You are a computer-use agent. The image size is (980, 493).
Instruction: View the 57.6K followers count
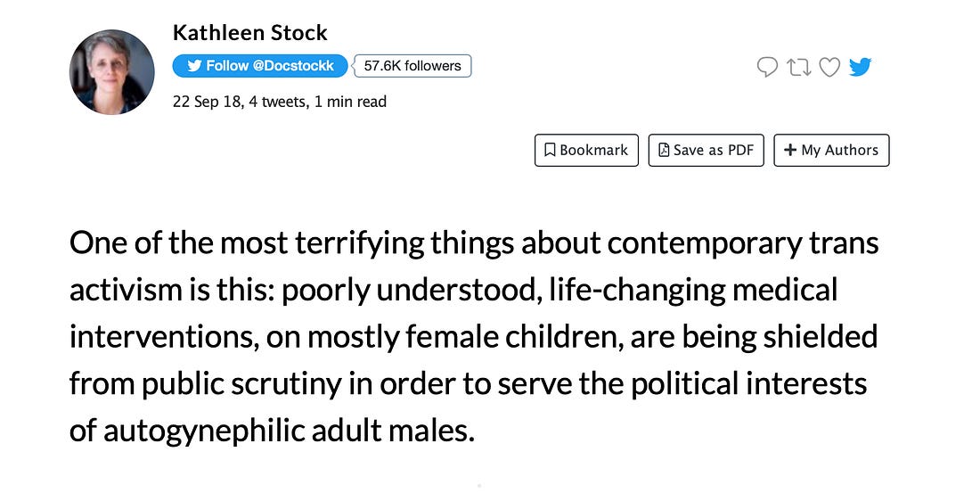point(412,66)
